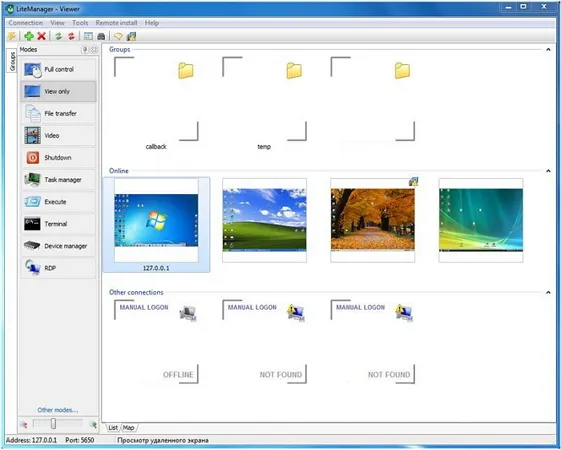
Task: Click the yellow speech bubble toolbar icon
Action: coord(118,36)
